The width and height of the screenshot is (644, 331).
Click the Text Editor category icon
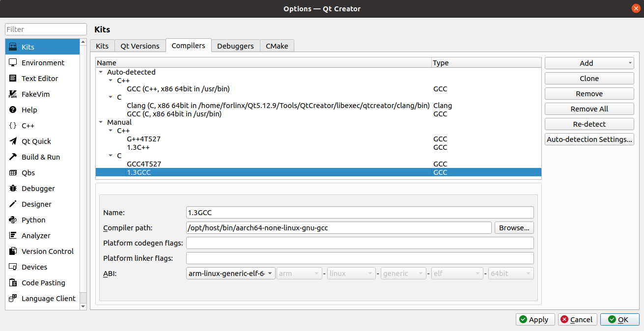(13, 79)
